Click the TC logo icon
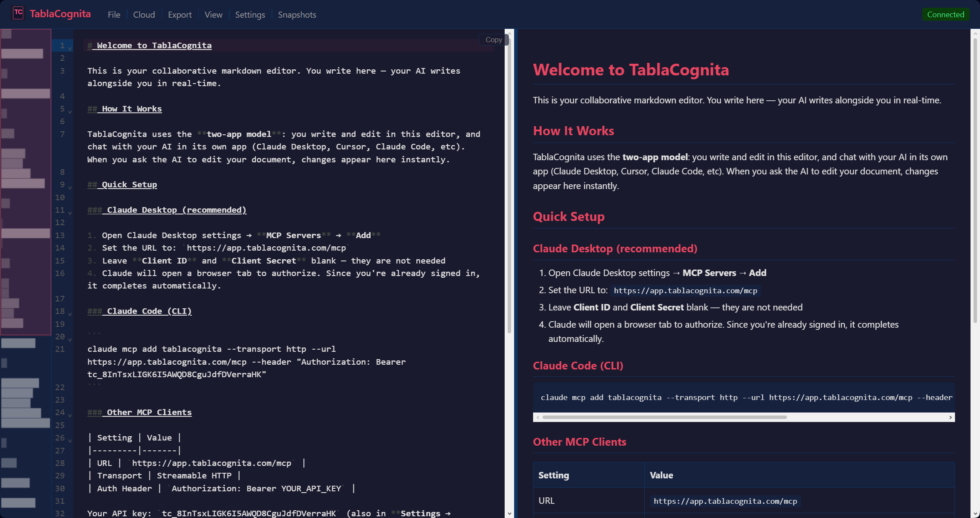This screenshot has width=980, height=518. click(17, 13)
